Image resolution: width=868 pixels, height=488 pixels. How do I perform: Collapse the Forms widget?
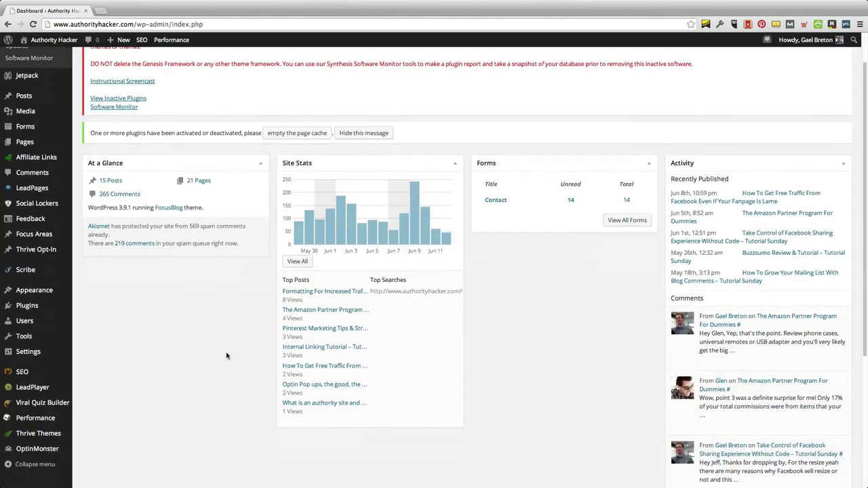(649, 163)
